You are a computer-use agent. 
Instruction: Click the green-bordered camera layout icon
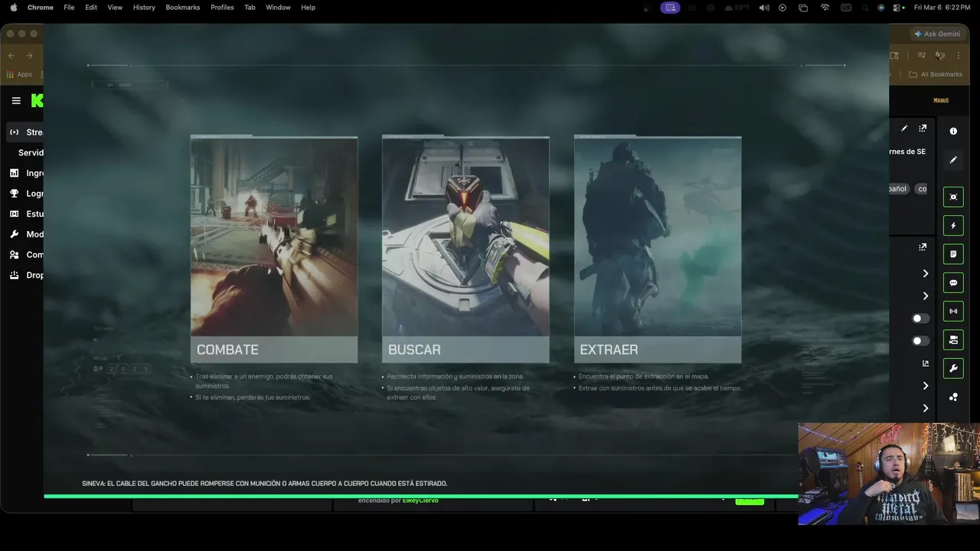click(953, 340)
